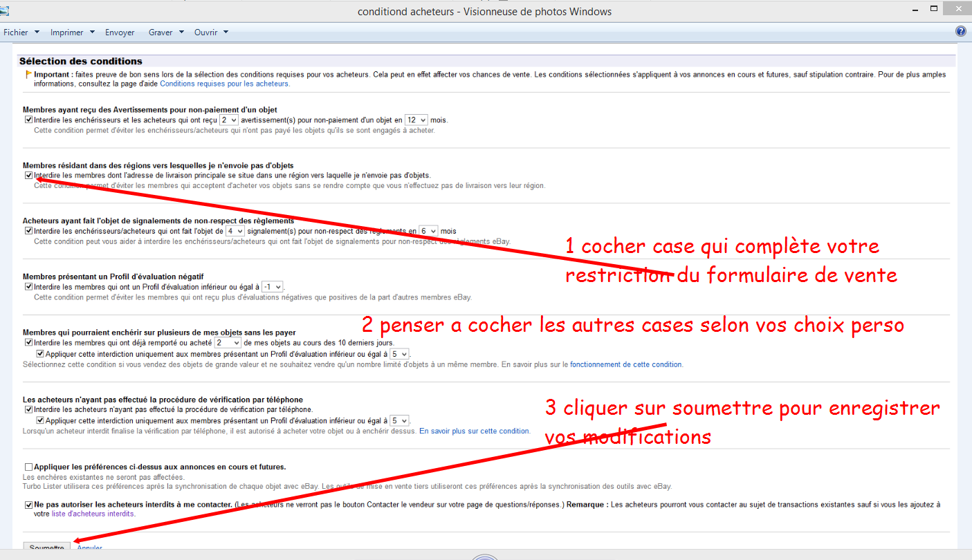Open the Graver menu
This screenshot has width=972, height=560.
pyautogui.click(x=160, y=32)
